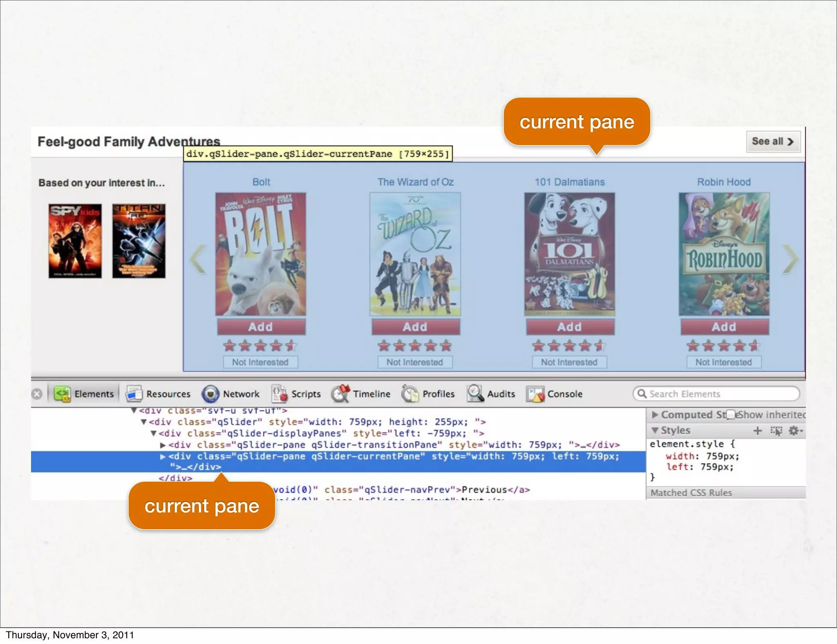Open the Spy Kids poster thumbnail
This screenshot has width=837, height=644.
point(75,241)
